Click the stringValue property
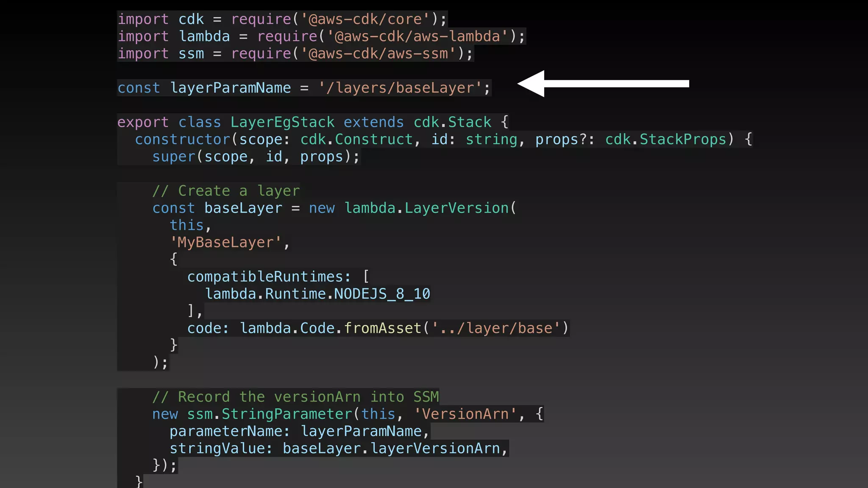The width and height of the screenshot is (868, 488). pyautogui.click(x=217, y=448)
